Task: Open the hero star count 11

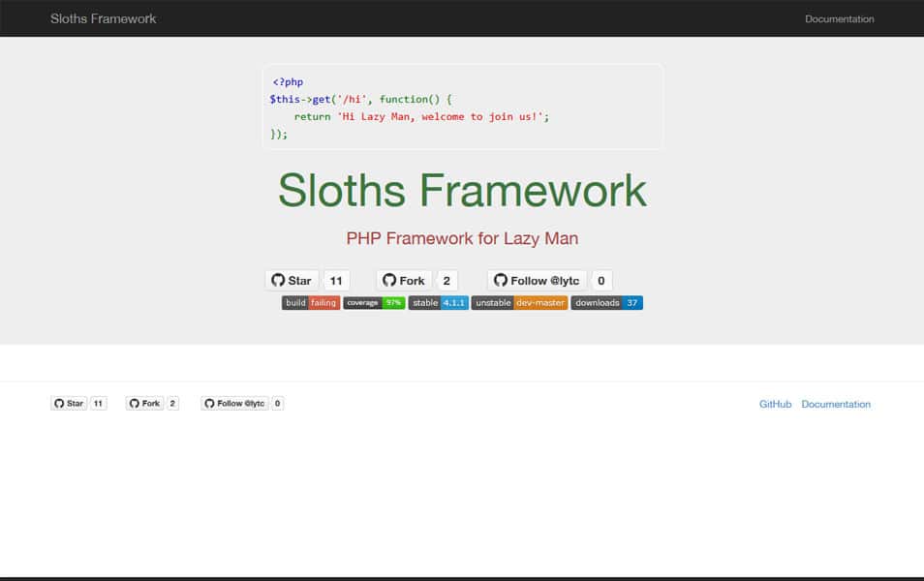Action: (x=336, y=281)
